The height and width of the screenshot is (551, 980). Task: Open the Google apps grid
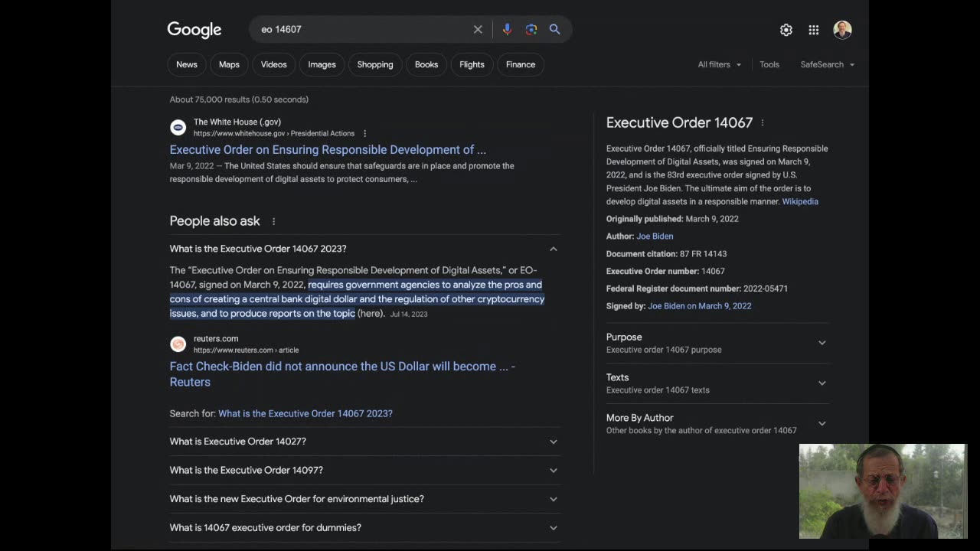point(814,30)
